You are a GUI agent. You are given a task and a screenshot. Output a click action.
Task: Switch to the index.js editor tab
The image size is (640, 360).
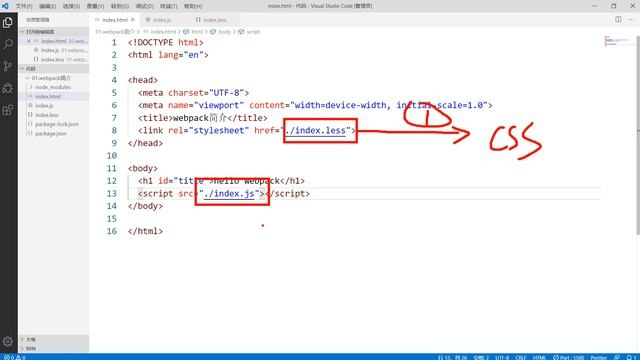pyautogui.click(x=162, y=20)
